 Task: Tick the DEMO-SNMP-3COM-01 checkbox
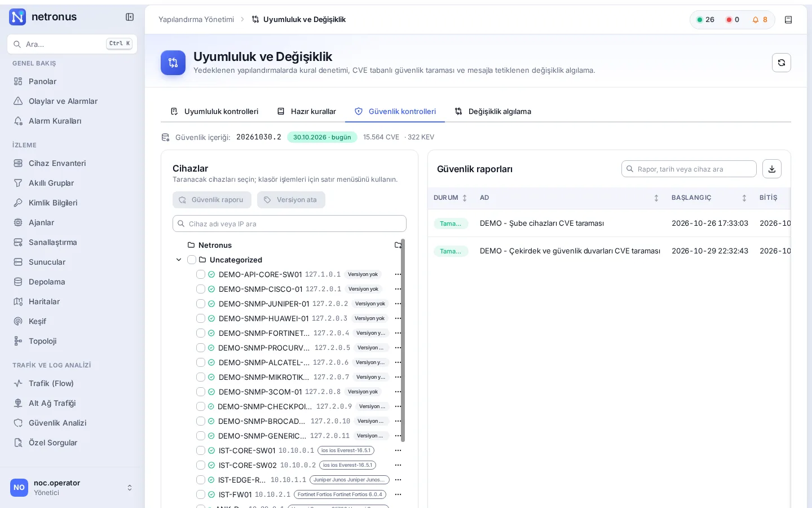(200, 392)
